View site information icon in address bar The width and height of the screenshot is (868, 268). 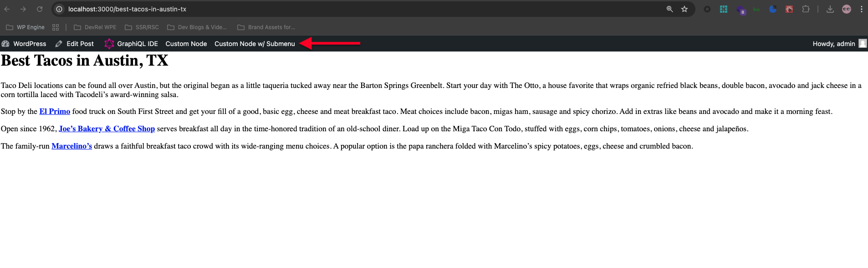point(59,9)
